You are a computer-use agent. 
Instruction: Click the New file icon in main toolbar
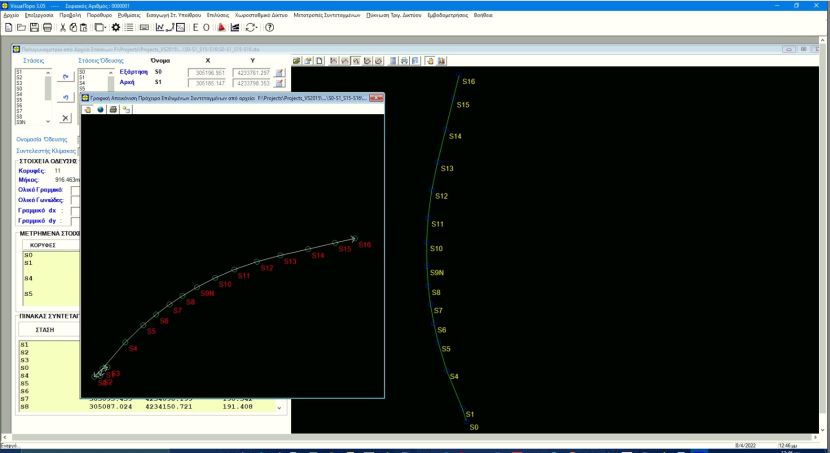(8, 27)
